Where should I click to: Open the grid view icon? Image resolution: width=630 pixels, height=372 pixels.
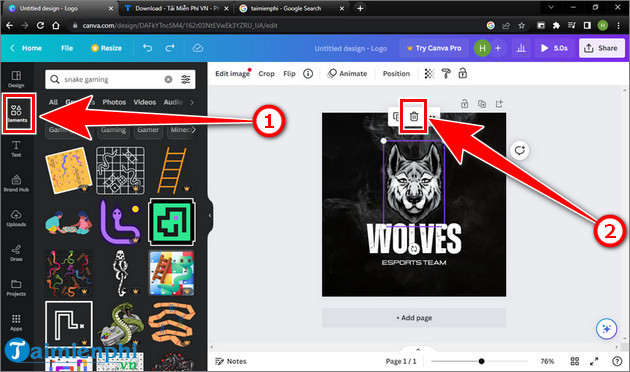575,361
